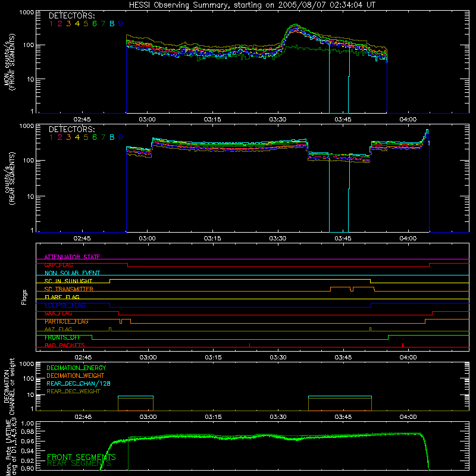Image resolution: width=476 pixels, height=476 pixels.
Task: Click the REAR SEGMENTS label in the livetime panel
Action: pos(79,464)
